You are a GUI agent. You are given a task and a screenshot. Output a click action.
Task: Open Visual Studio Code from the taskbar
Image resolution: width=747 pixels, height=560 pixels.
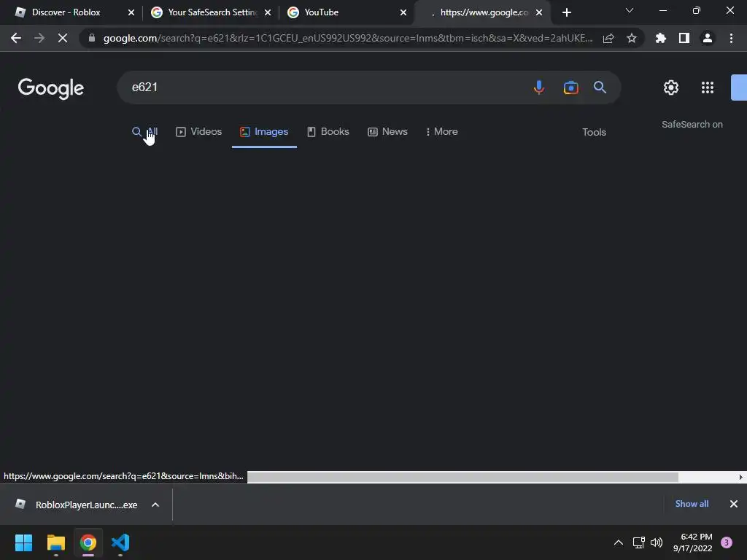coord(120,542)
